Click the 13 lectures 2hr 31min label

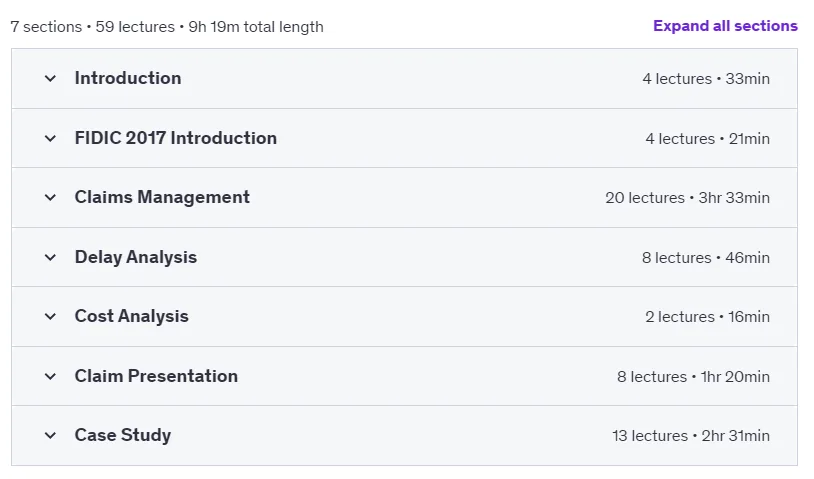click(x=691, y=435)
